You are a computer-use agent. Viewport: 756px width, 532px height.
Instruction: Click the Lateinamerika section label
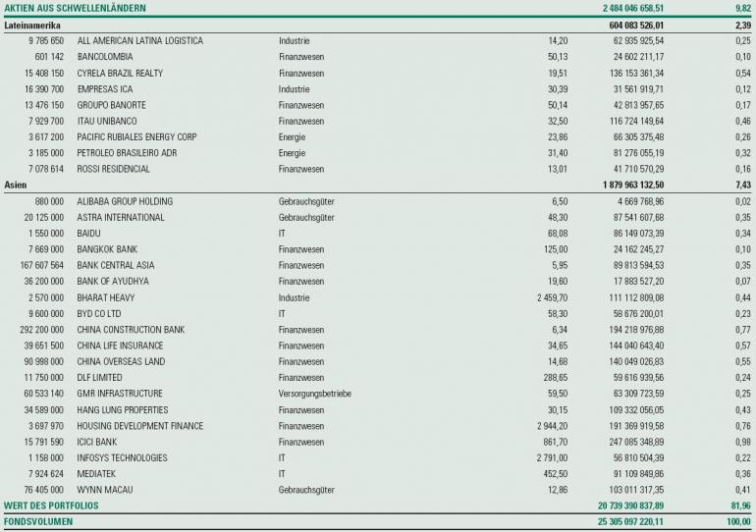[x=32, y=26]
